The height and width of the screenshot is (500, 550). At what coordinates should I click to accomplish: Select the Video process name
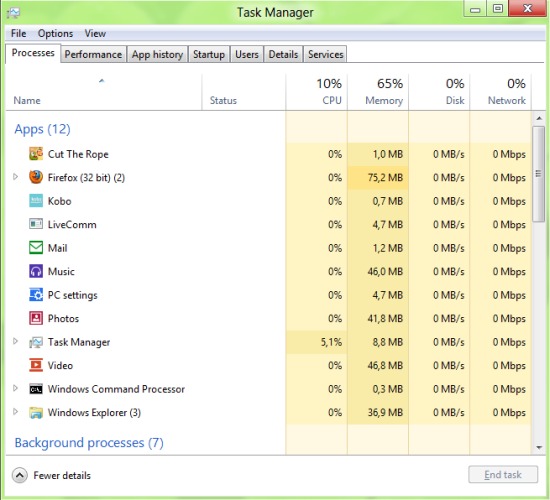tap(60, 365)
